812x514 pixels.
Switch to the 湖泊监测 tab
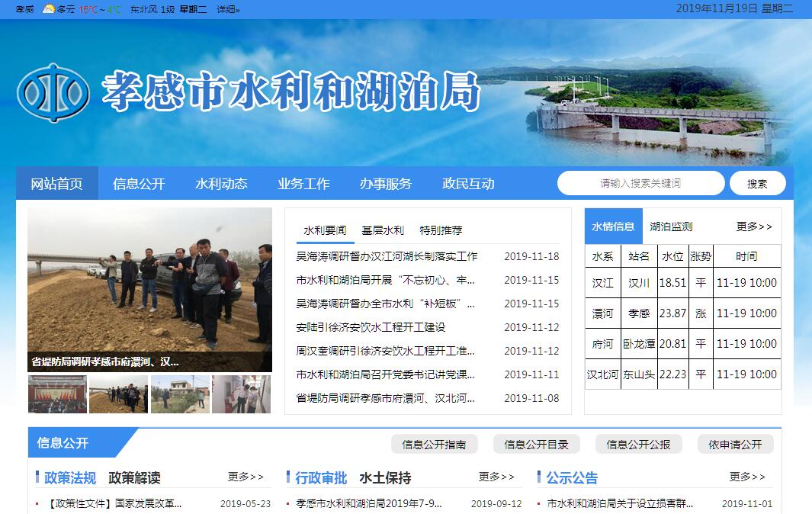(x=671, y=226)
